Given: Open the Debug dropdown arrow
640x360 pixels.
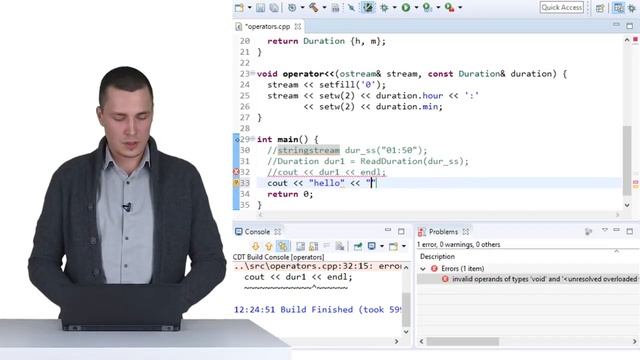Looking at the screenshot, I should (395, 7).
